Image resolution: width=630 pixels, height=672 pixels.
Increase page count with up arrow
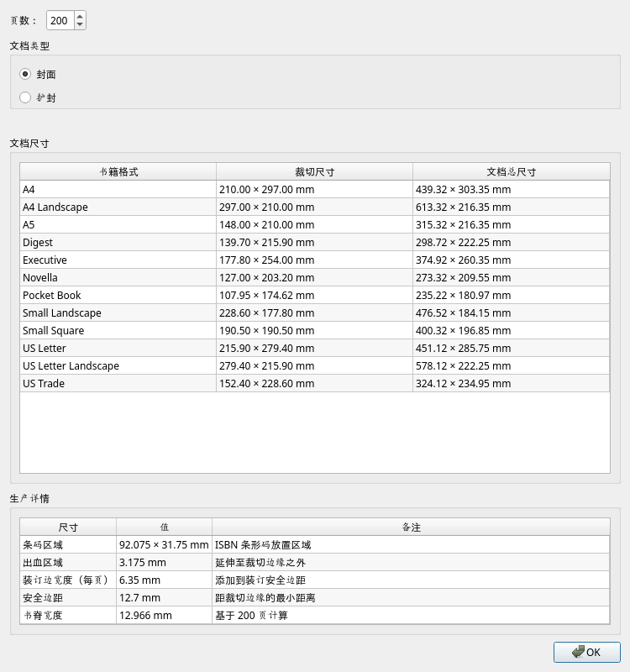point(80,16)
